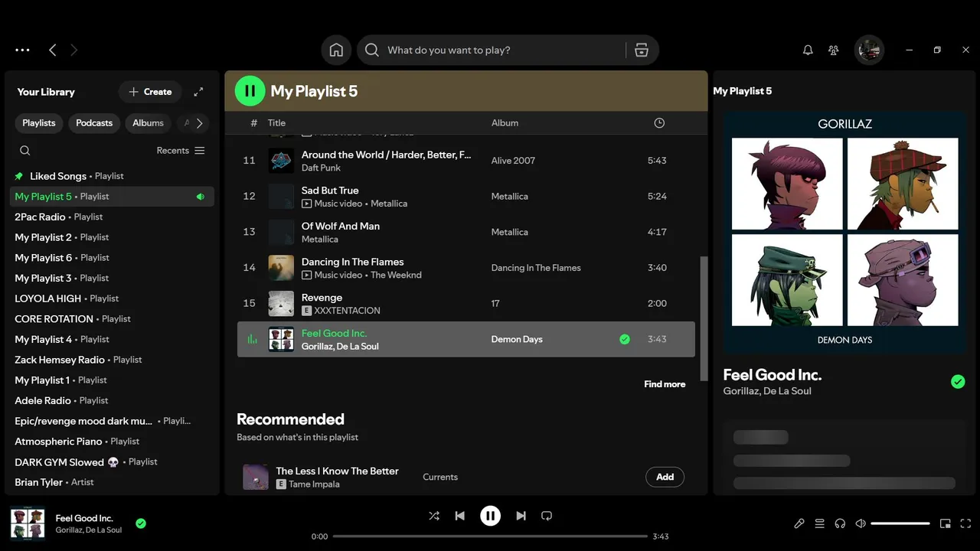Pause playlist with green header button
Screen dimensions: 980x551
click(250, 91)
